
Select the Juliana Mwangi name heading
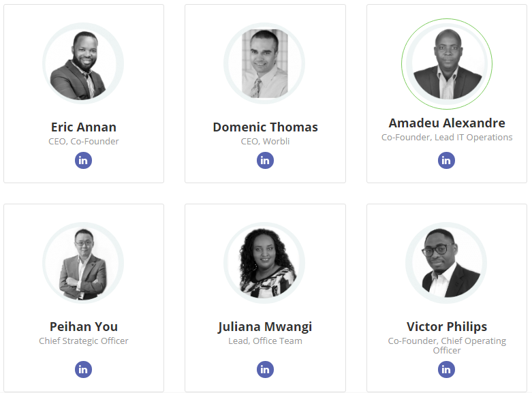pos(265,327)
